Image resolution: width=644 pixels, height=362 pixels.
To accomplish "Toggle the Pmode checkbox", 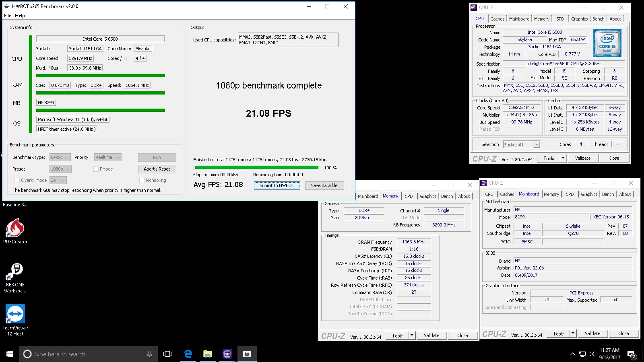I will tap(96, 169).
